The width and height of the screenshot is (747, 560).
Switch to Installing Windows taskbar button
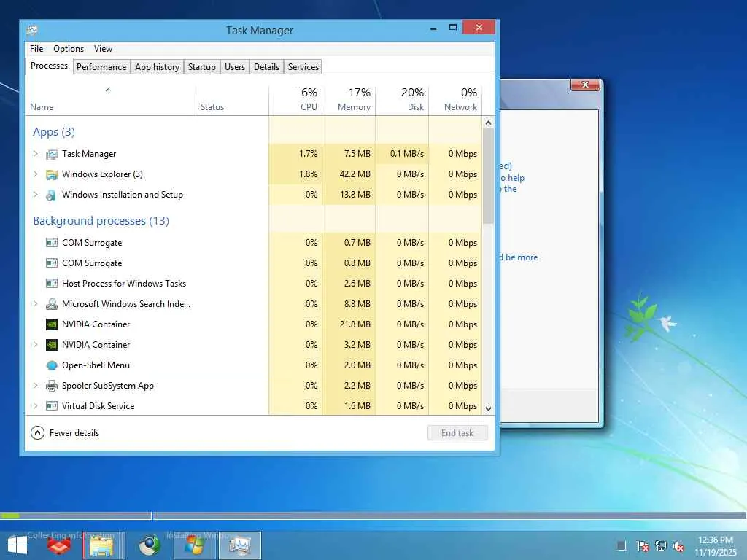click(x=194, y=545)
